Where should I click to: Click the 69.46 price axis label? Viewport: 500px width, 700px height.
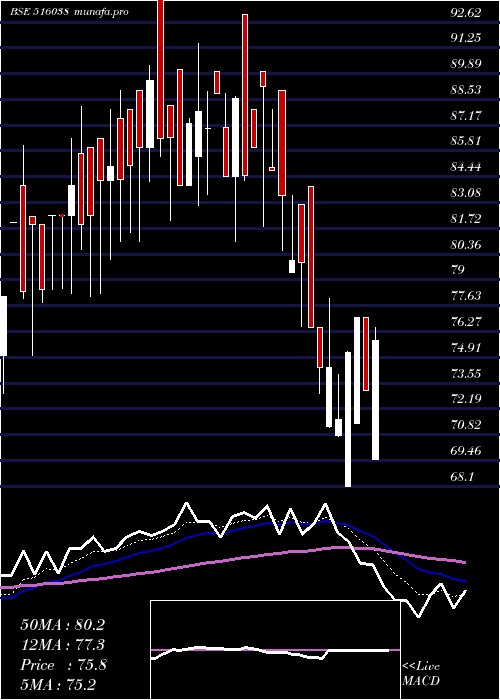pyautogui.click(x=466, y=451)
